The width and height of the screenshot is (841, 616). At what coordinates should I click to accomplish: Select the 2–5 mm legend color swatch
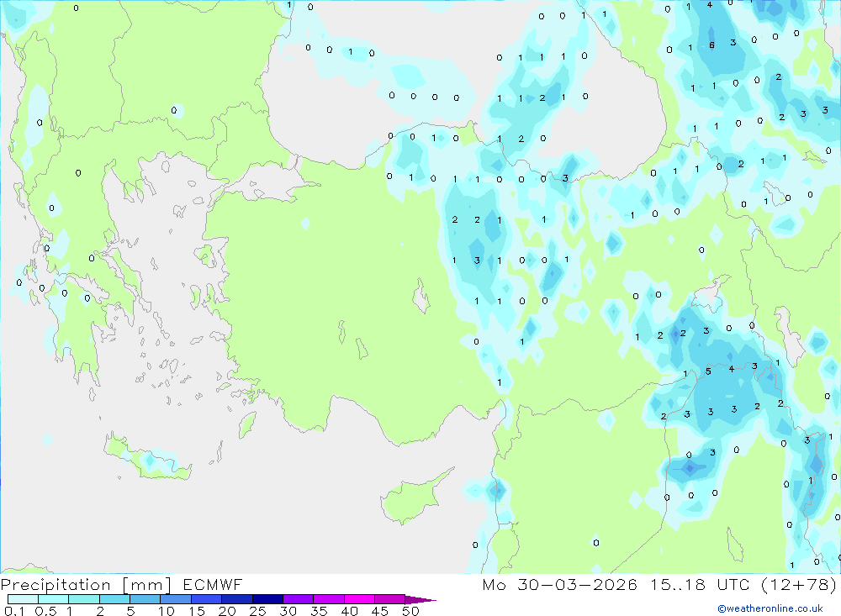(x=114, y=599)
